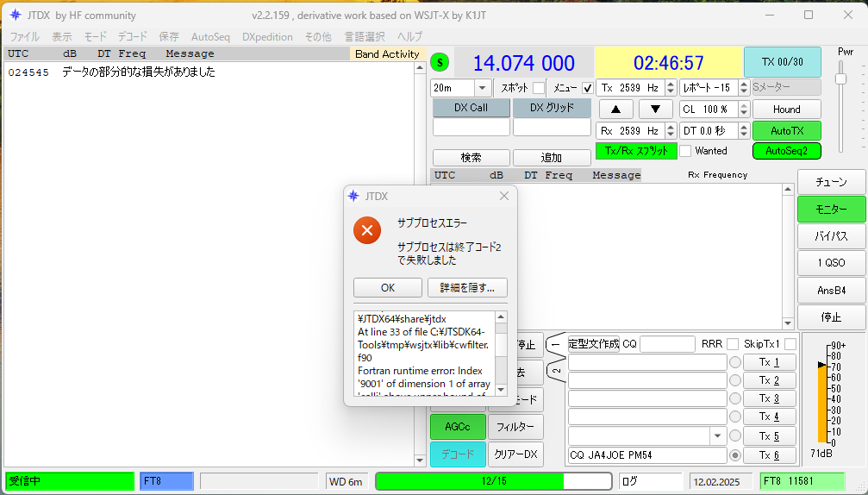Click the up arrow frequency button
Screen dimensions: 868x495
(x=615, y=109)
